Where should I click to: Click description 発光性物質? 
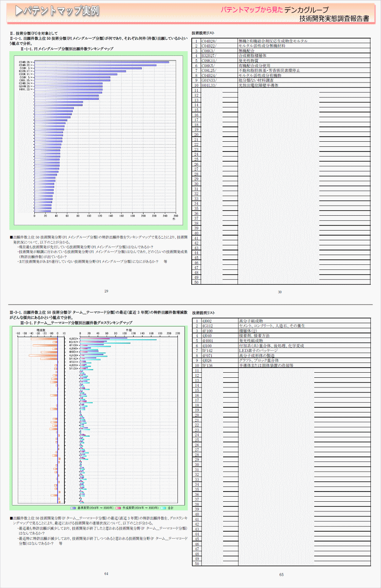coord(248,61)
